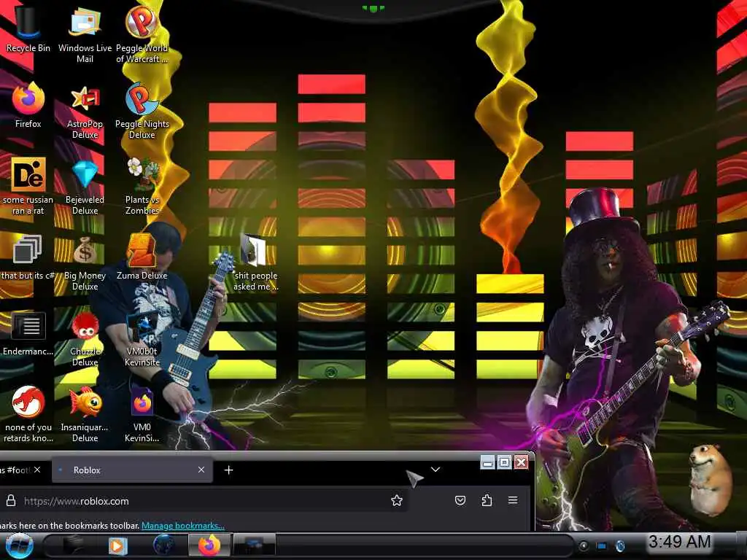Select the VM0B0t KevinSite desktop icon

[x=142, y=339]
